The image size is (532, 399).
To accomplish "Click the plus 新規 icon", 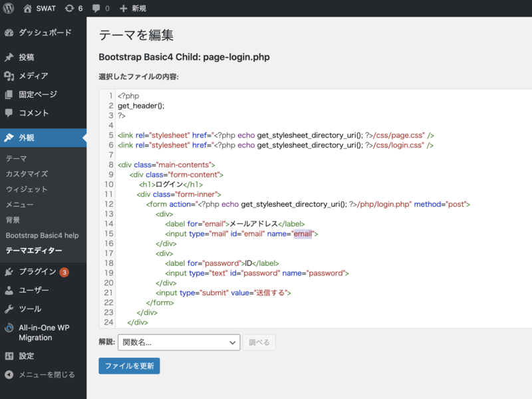I will click(124, 9).
